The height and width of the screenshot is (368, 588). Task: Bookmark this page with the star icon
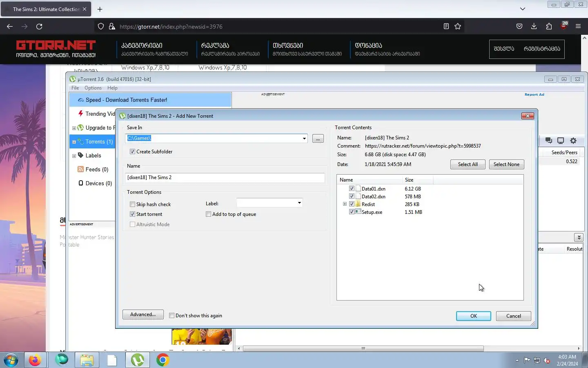458,27
